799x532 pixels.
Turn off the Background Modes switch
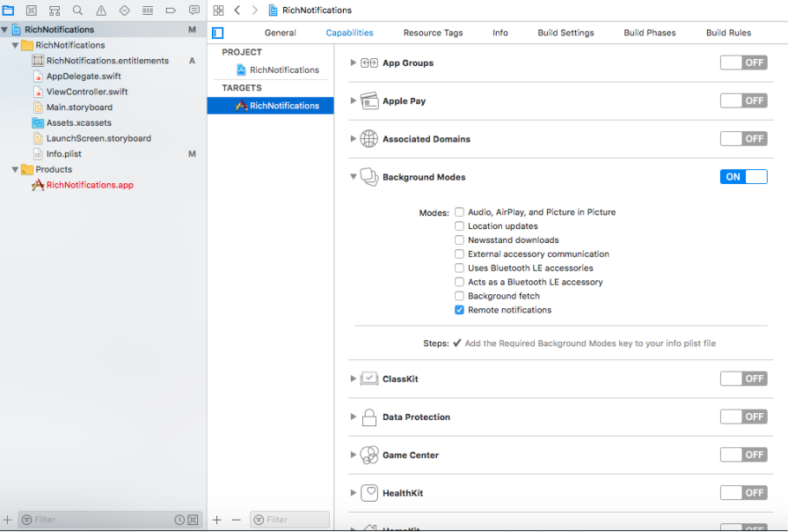(743, 177)
